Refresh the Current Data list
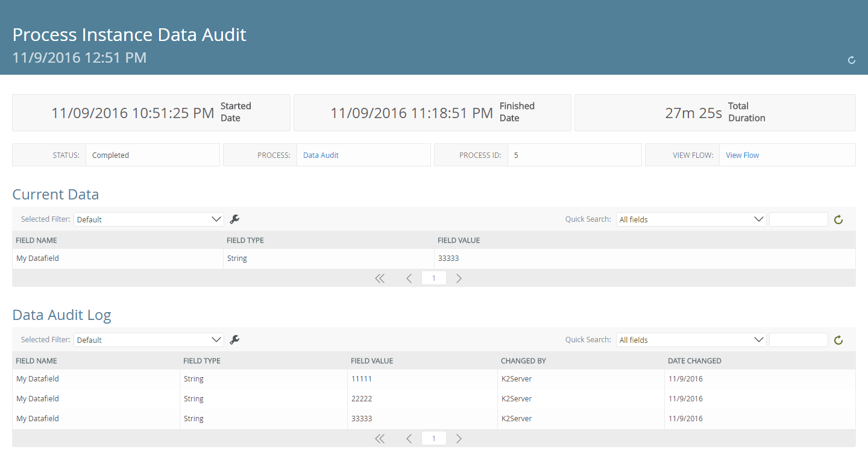Viewport: 868px width, 464px height. (838, 220)
